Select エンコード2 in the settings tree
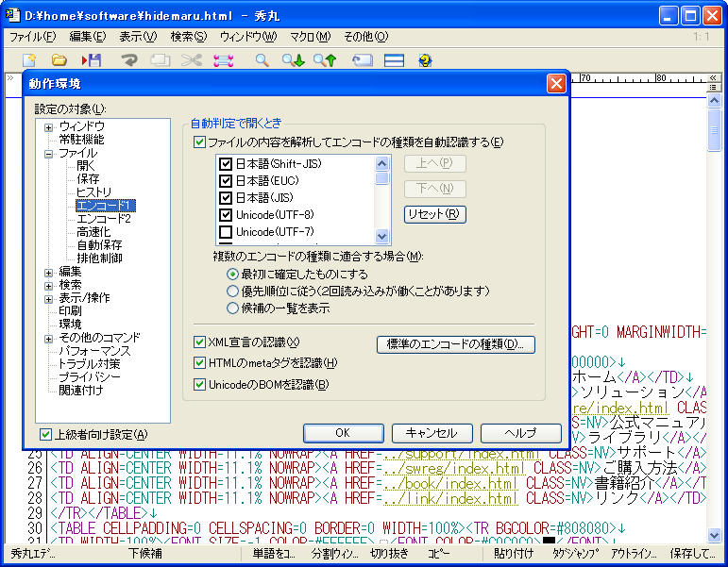 (104, 219)
